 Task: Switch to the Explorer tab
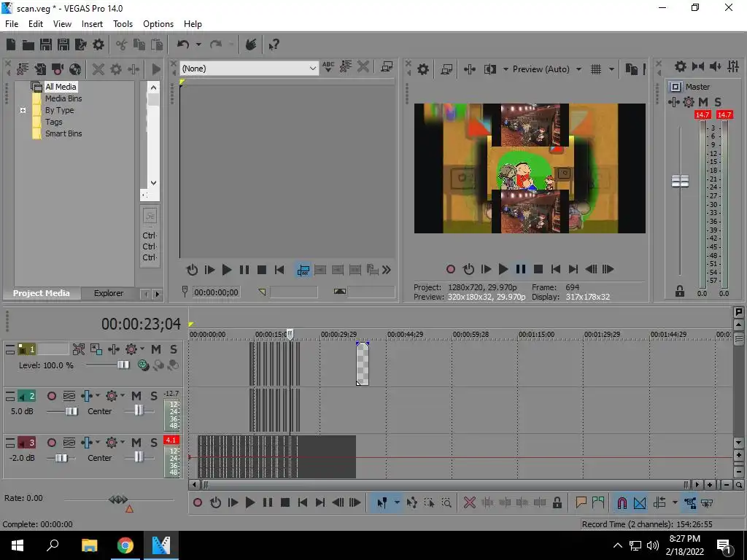coord(109,293)
